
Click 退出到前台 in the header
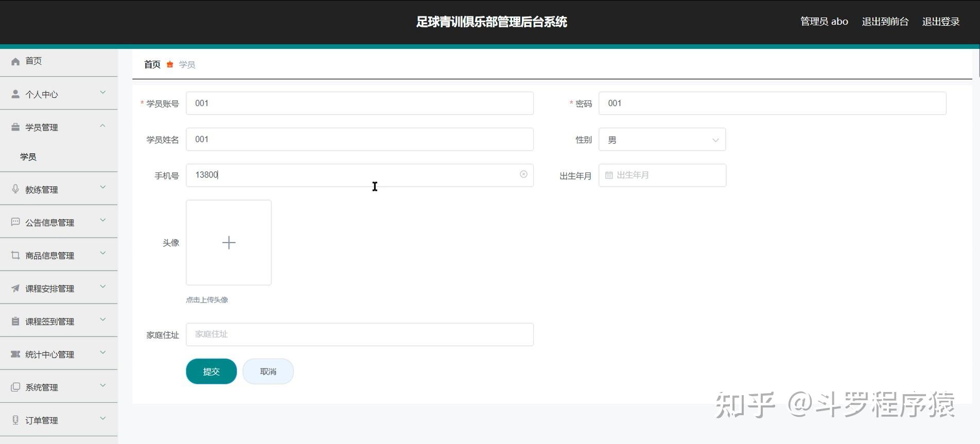[x=885, y=22]
